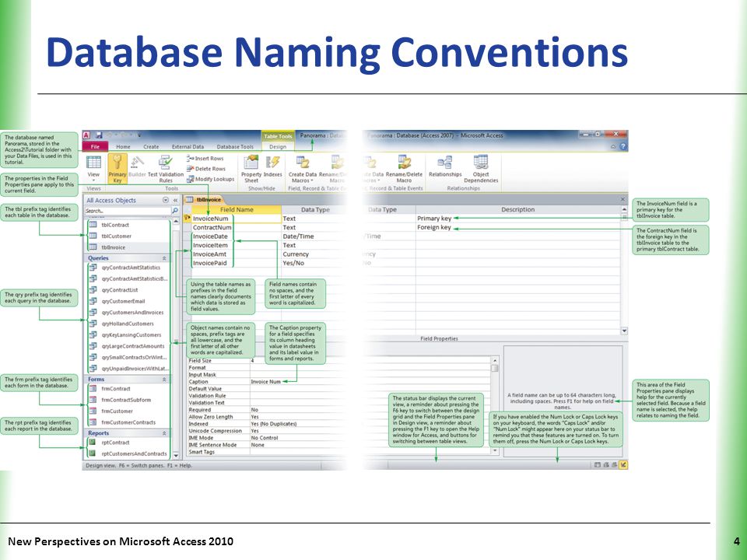Image resolution: width=747 pixels, height=560 pixels.
Task: Click Delete Rows in Tools group
Action: click(x=205, y=169)
